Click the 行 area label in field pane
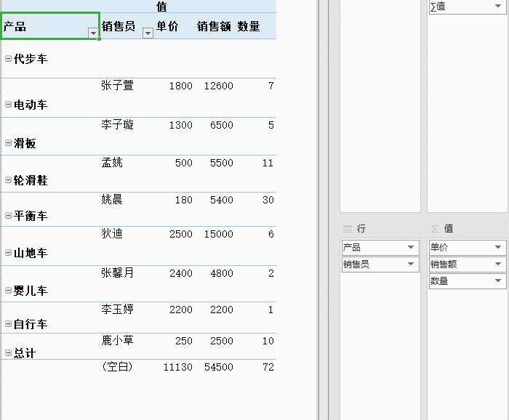Image resolution: width=509 pixels, height=420 pixels. (361, 229)
